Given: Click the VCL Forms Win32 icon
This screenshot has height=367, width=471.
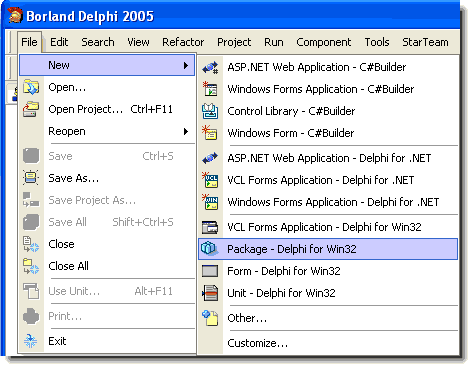Looking at the screenshot, I should click(x=210, y=227).
